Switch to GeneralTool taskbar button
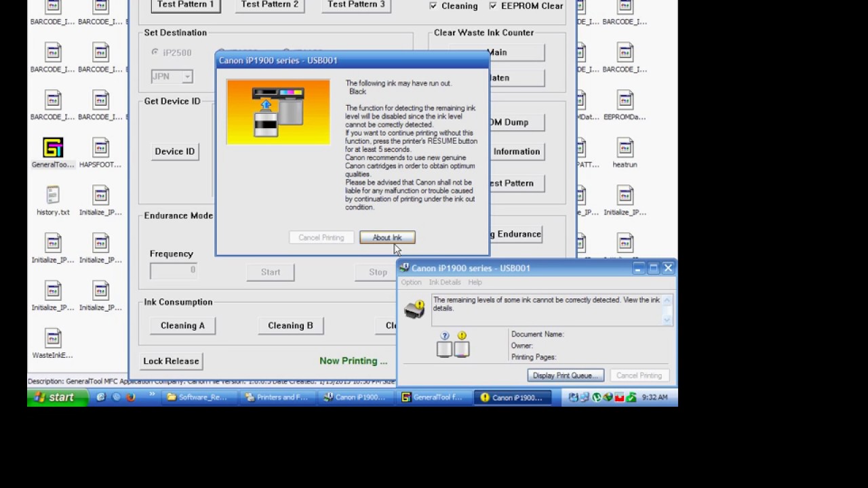 point(432,397)
